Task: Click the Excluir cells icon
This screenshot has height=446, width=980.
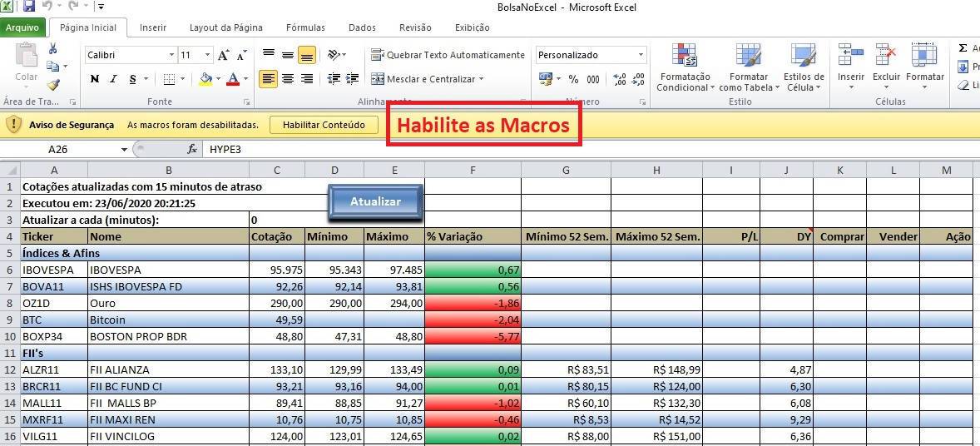Action: tap(886, 67)
